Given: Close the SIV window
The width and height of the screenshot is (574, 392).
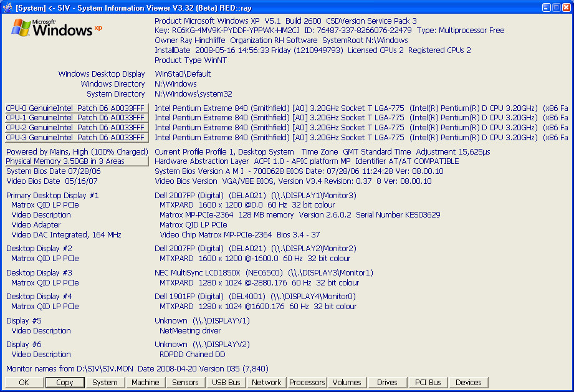Looking at the screenshot, I should click(567, 7).
